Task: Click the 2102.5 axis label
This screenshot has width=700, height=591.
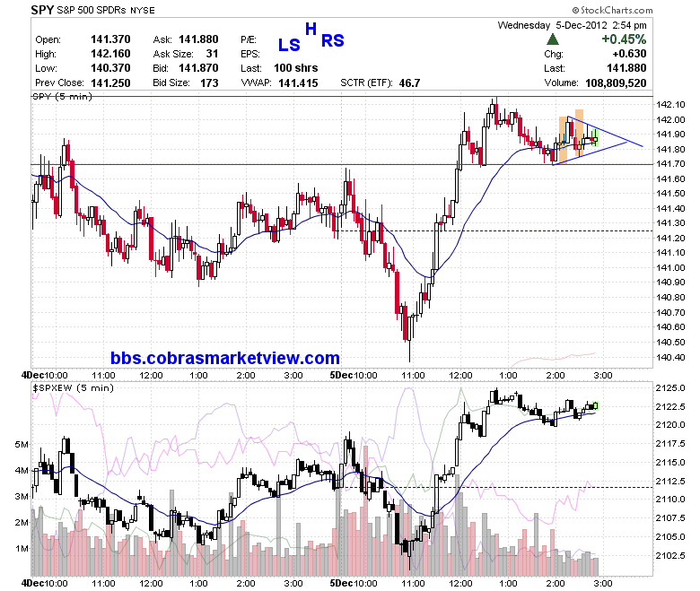Action: [670, 555]
